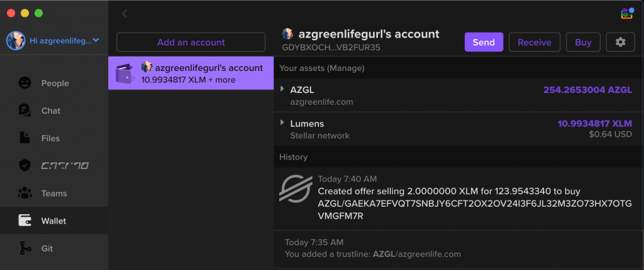
Task: Select the Wallet sidebar tab
Action: pos(54,221)
